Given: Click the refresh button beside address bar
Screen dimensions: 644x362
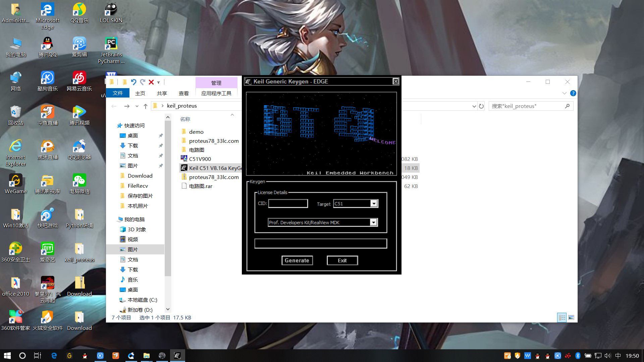Looking at the screenshot, I should click(481, 106).
